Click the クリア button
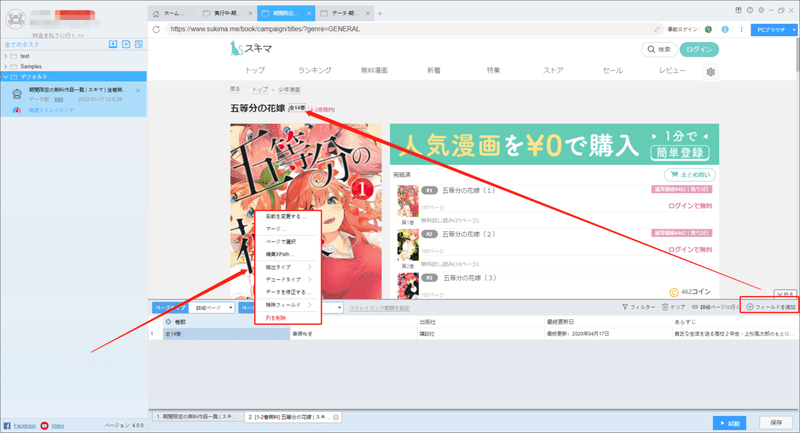Viewport: 800px width, 433px height. 673,307
